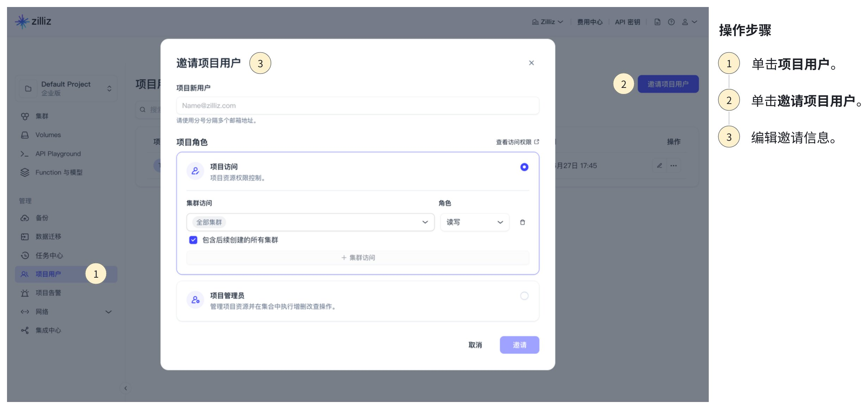The height and width of the screenshot is (409, 868).
Task: Open the documentation icon in top bar
Action: tap(657, 22)
